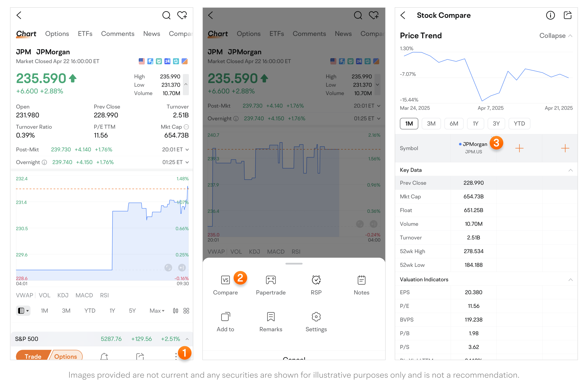Select the 3M range in Price Trend
The image size is (588, 388).
[x=431, y=124]
